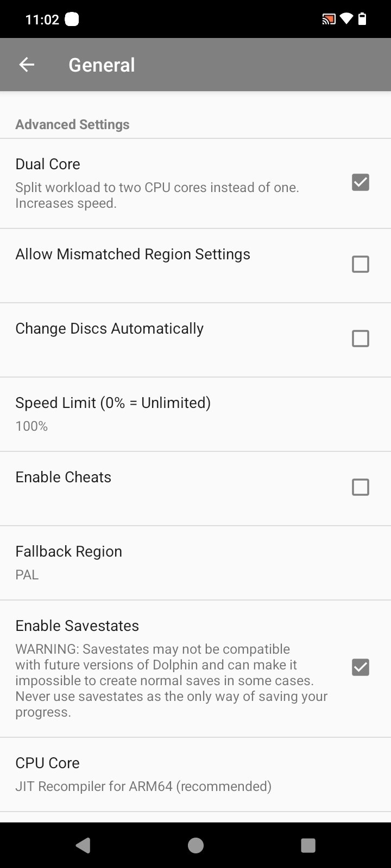Enable Allow Mismatched Region Settings checkbox
The width and height of the screenshot is (391, 868).
click(360, 264)
